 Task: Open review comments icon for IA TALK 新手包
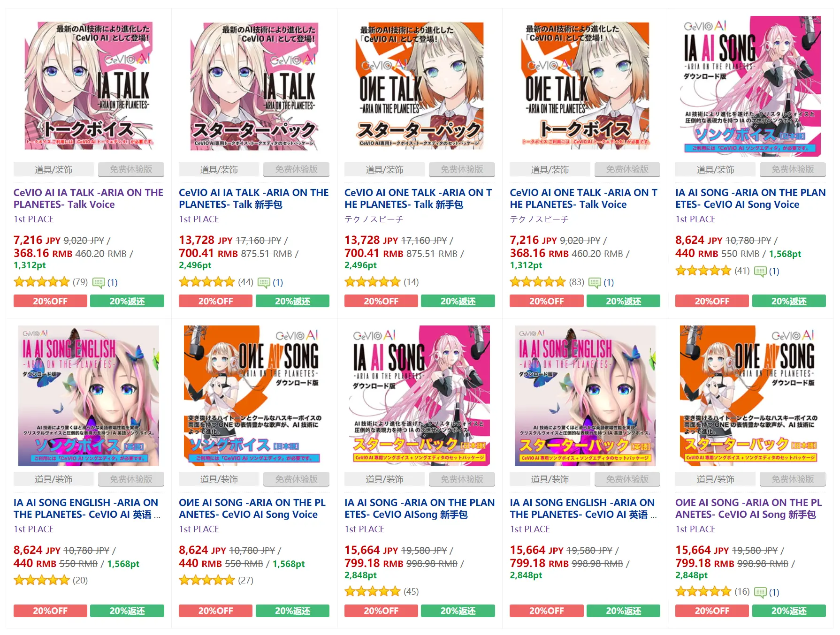(264, 282)
